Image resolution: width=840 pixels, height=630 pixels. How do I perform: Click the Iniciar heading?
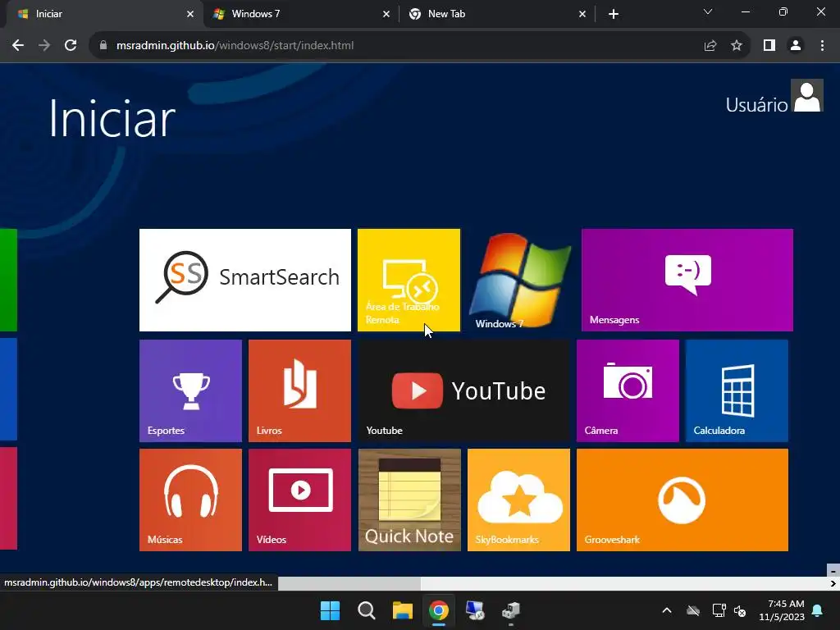click(x=112, y=118)
